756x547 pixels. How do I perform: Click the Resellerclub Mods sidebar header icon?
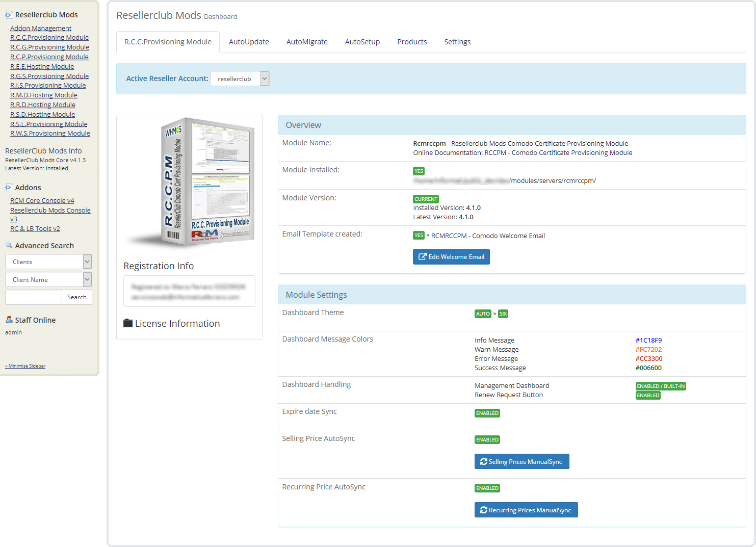[x=9, y=15]
